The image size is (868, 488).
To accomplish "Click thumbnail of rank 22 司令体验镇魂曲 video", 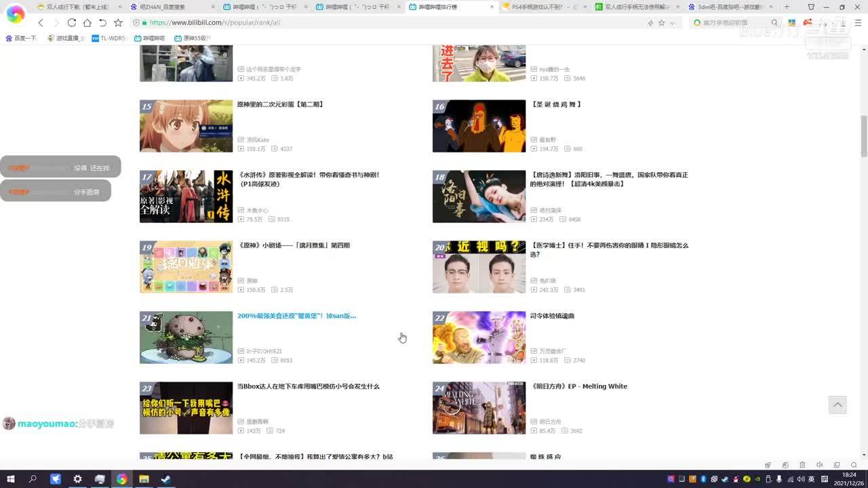I will pyautogui.click(x=479, y=338).
